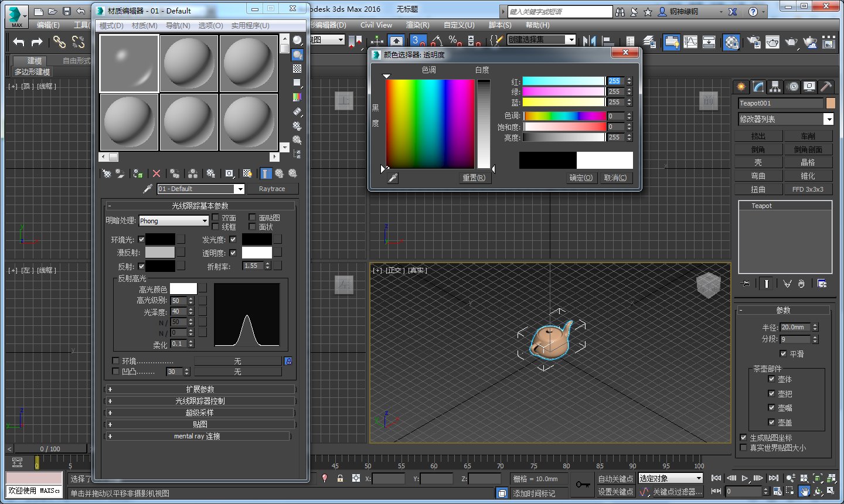
Task: Activate the Select and Link tool
Action: point(59,42)
